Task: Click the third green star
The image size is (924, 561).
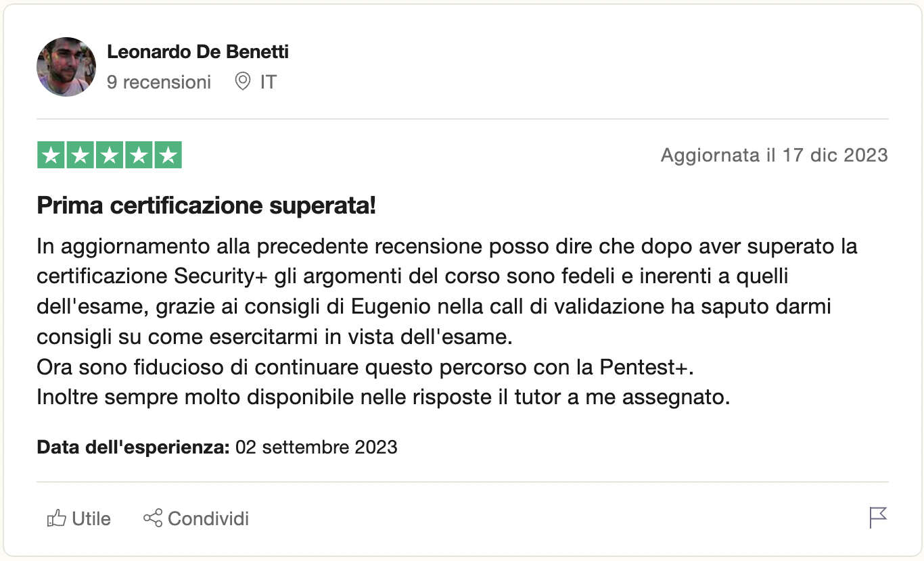Action: 109,155
